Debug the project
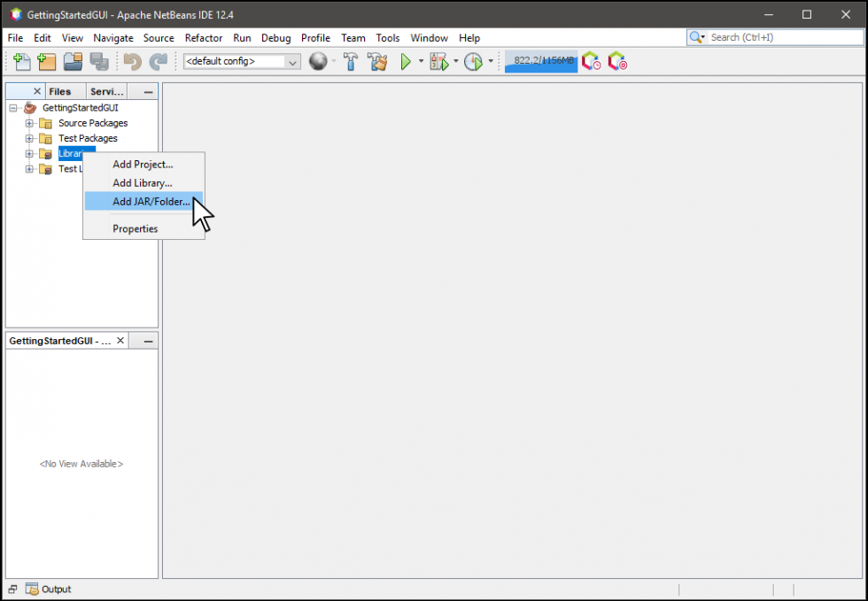Viewport: 868px width, 601px height. [439, 61]
